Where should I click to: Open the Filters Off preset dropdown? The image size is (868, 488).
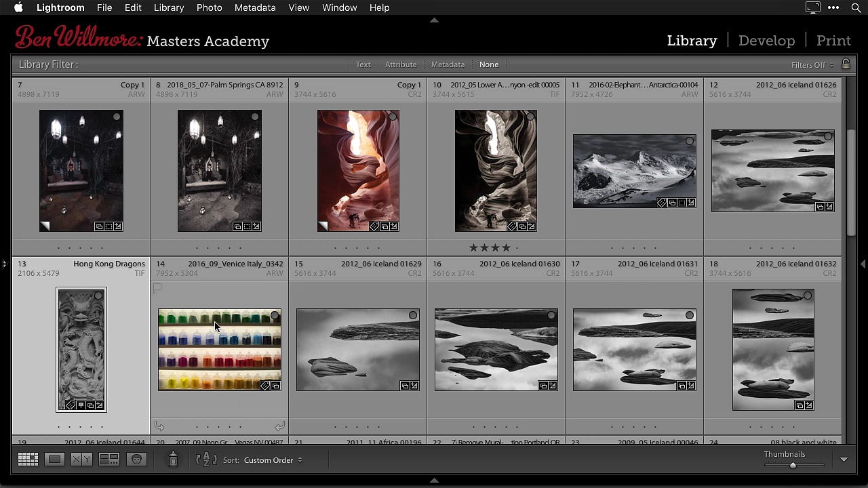(x=812, y=65)
